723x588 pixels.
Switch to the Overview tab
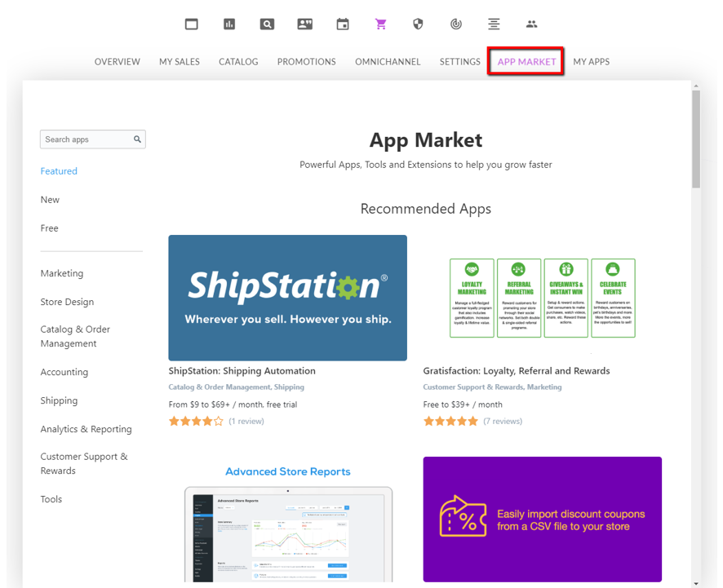(x=118, y=62)
